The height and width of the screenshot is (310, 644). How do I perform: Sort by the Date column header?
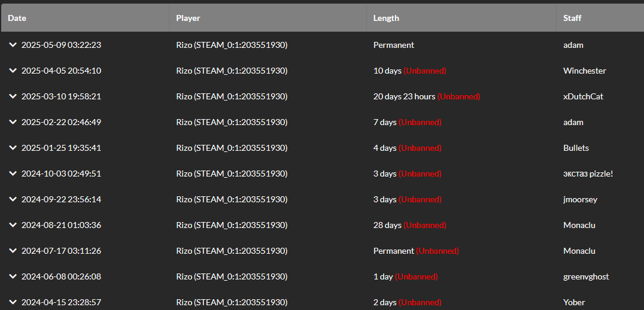click(x=85, y=18)
